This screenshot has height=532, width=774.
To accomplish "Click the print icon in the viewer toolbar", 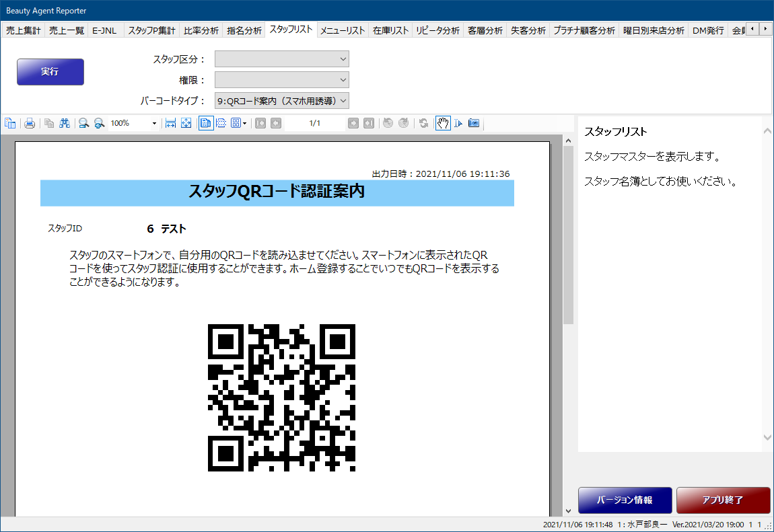I will click(30, 123).
